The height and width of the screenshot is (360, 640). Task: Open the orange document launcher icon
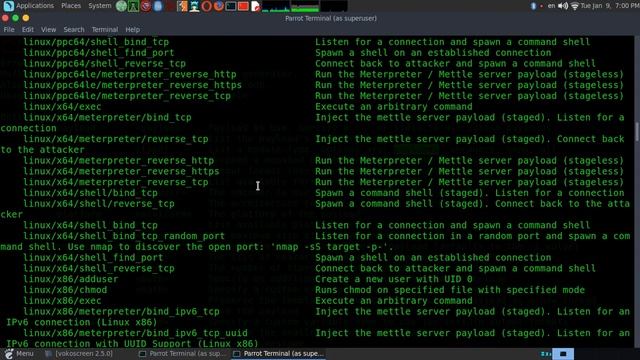click(x=182, y=6)
